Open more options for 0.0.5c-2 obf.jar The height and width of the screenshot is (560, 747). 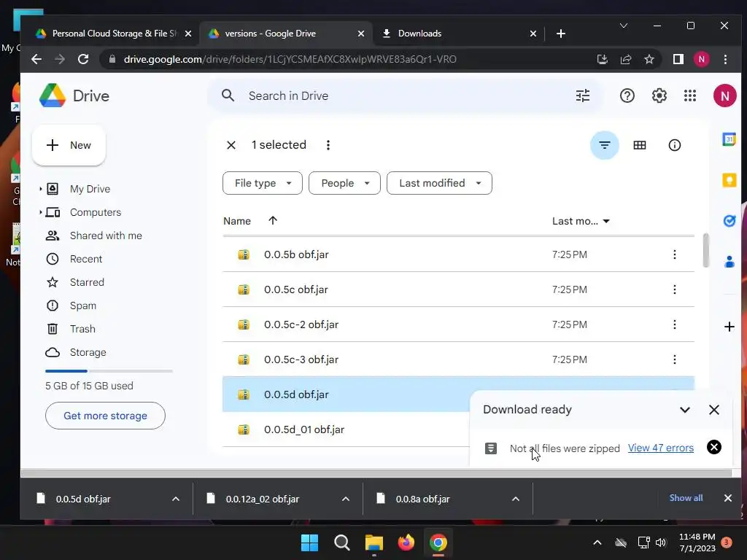[x=674, y=324]
